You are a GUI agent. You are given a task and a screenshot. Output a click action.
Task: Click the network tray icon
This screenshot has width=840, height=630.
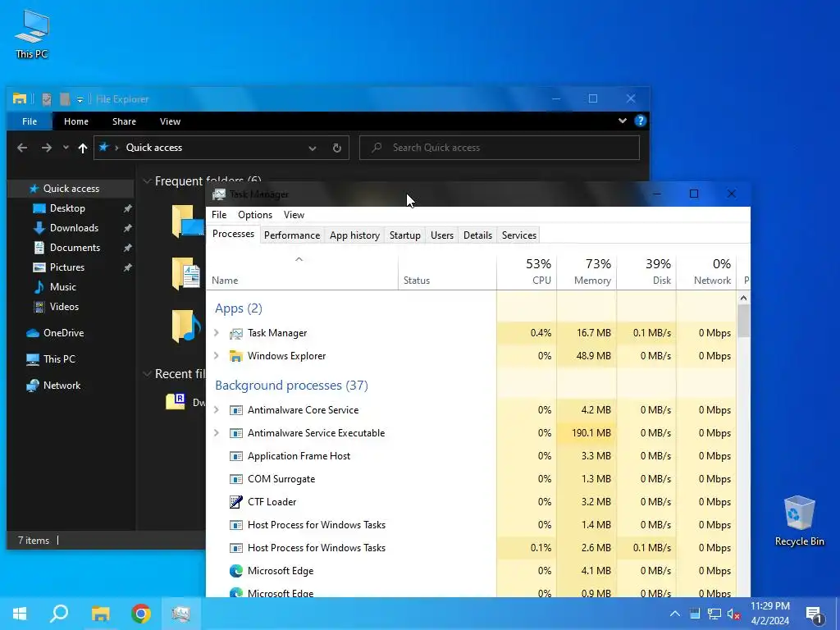[x=714, y=614]
